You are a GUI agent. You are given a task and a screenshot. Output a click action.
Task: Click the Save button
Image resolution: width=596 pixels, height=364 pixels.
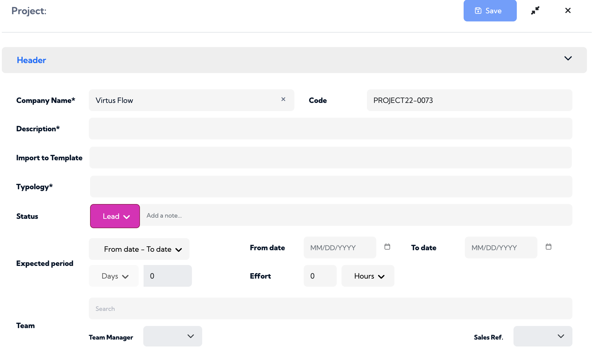tap(490, 11)
